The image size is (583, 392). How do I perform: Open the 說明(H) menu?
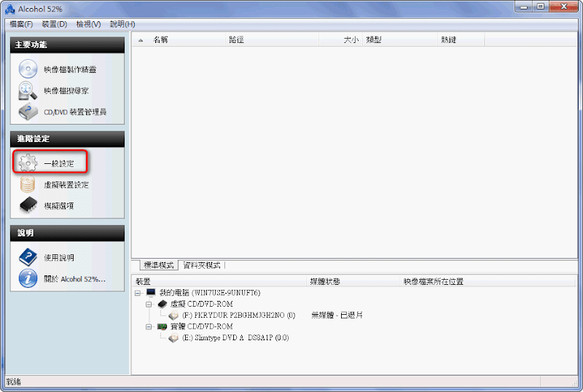click(122, 24)
